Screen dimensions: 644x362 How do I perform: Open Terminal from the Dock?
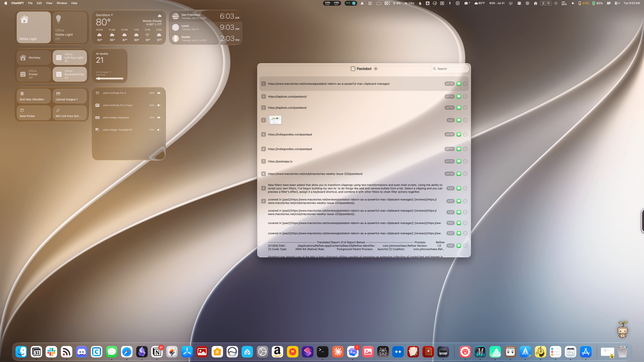(x=323, y=352)
